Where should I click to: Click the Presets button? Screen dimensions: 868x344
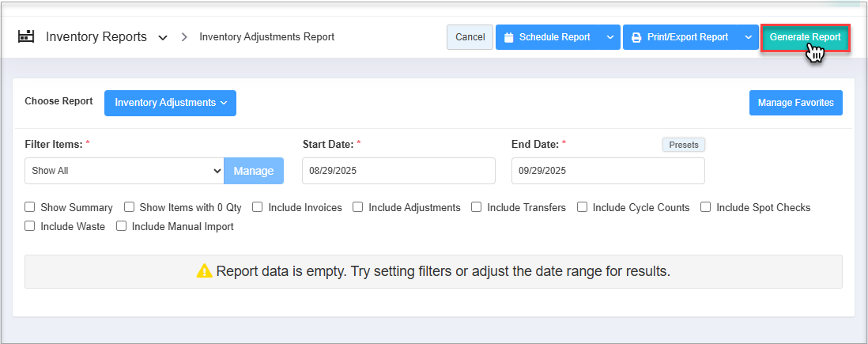(683, 145)
